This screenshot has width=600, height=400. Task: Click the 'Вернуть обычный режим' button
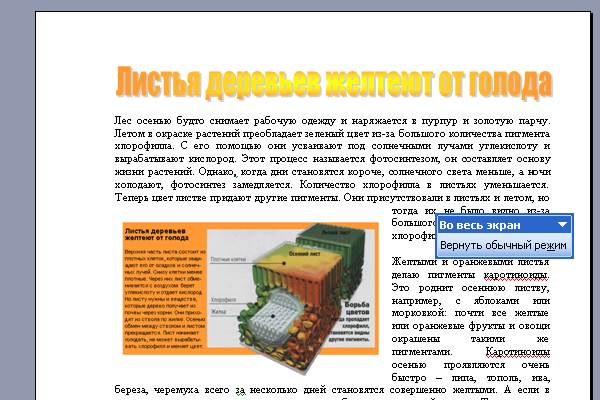[x=504, y=245]
